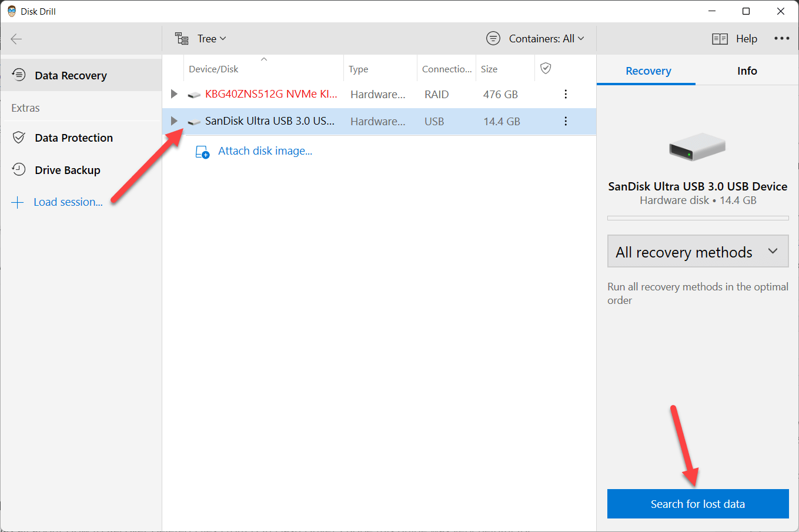This screenshot has width=799, height=532.
Task: Open the Help book icon
Action: tap(720, 39)
